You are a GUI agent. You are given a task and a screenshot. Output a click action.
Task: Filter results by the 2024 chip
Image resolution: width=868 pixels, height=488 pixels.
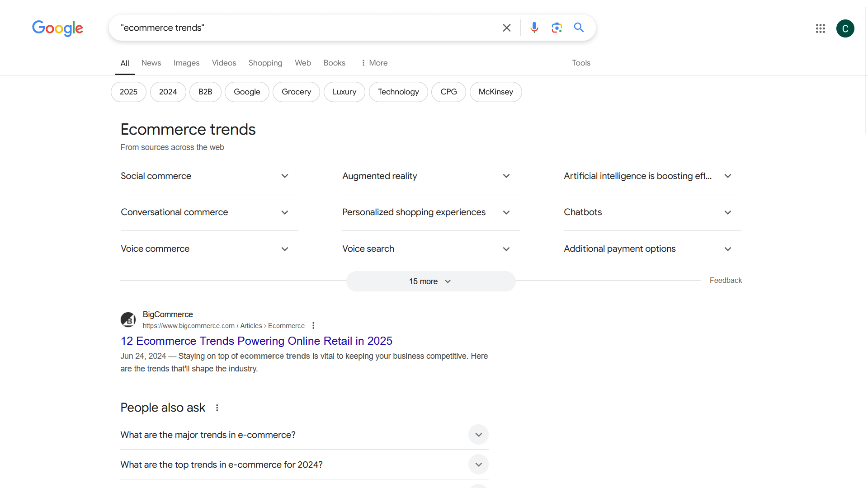168,92
